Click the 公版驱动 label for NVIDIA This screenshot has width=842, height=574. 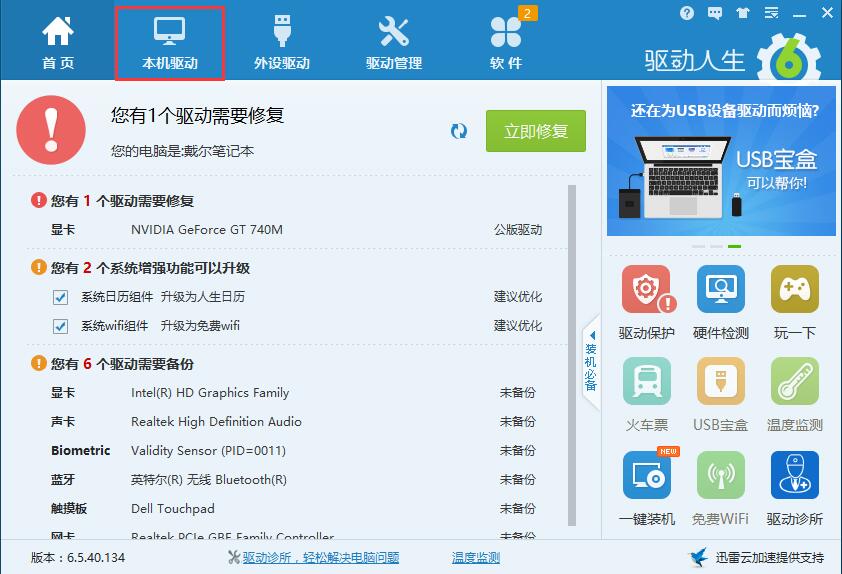(518, 230)
